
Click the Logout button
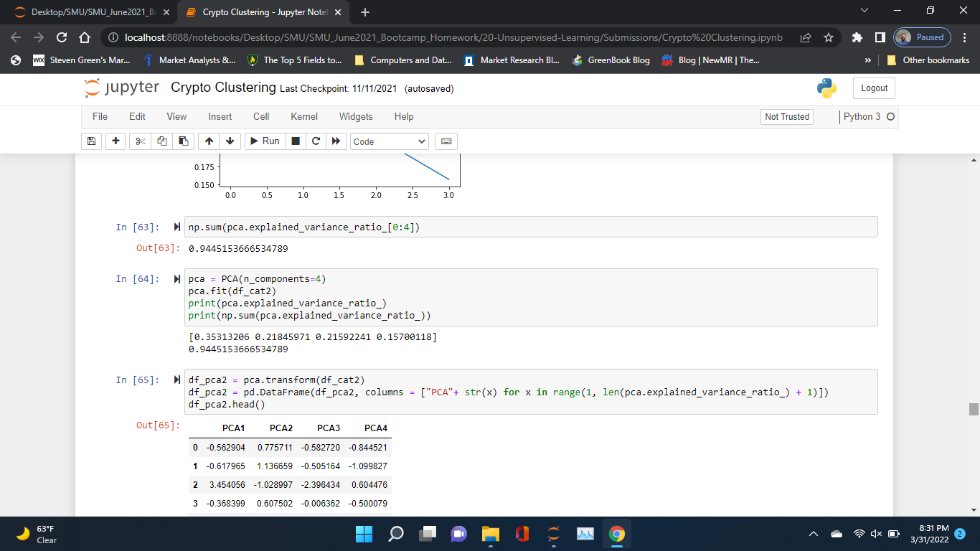[874, 88]
